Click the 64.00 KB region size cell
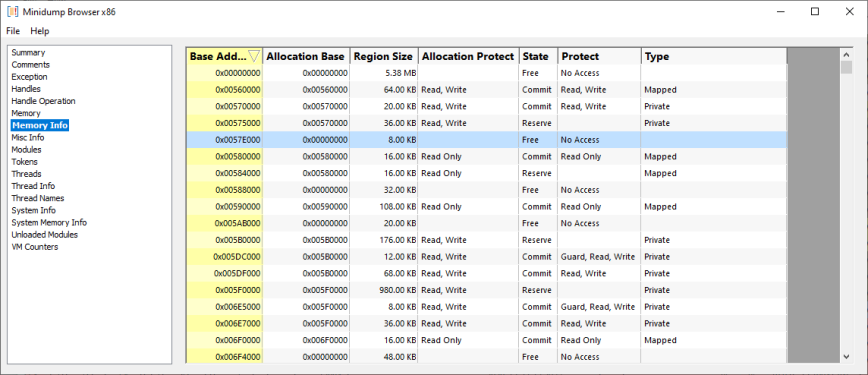Image resolution: width=868 pixels, height=375 pixels. [384, 90]
